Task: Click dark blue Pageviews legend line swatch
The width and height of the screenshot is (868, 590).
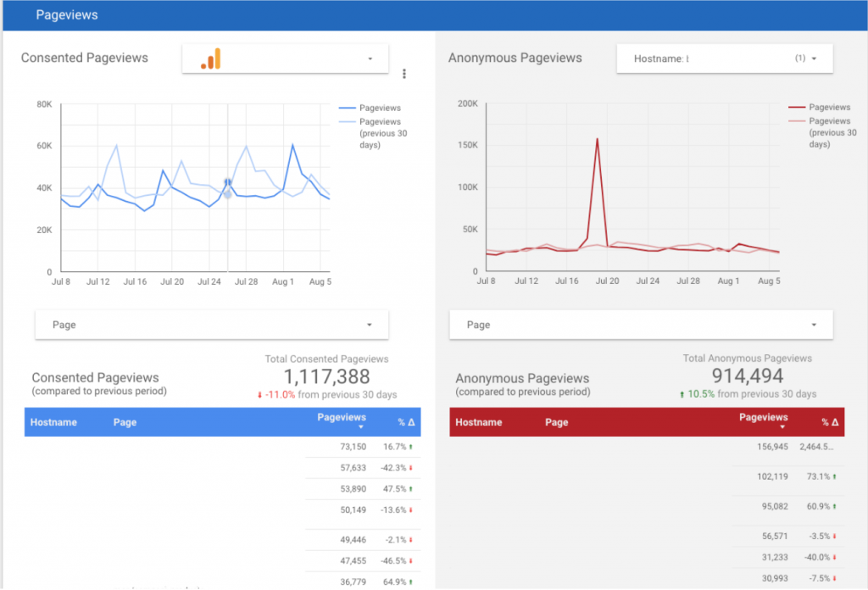Action: pos(347,109)
